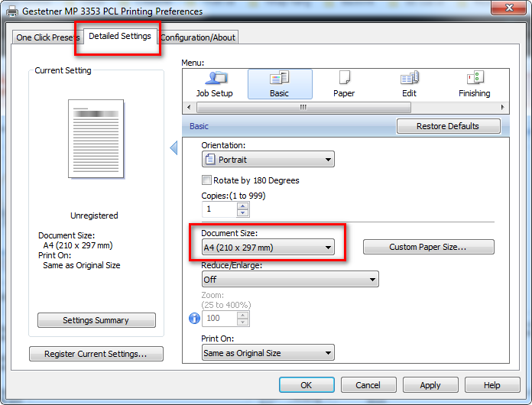Click Zoom up spinner arrow
Image resolution: width=532 pixels, height=405 pixels.
242,315
